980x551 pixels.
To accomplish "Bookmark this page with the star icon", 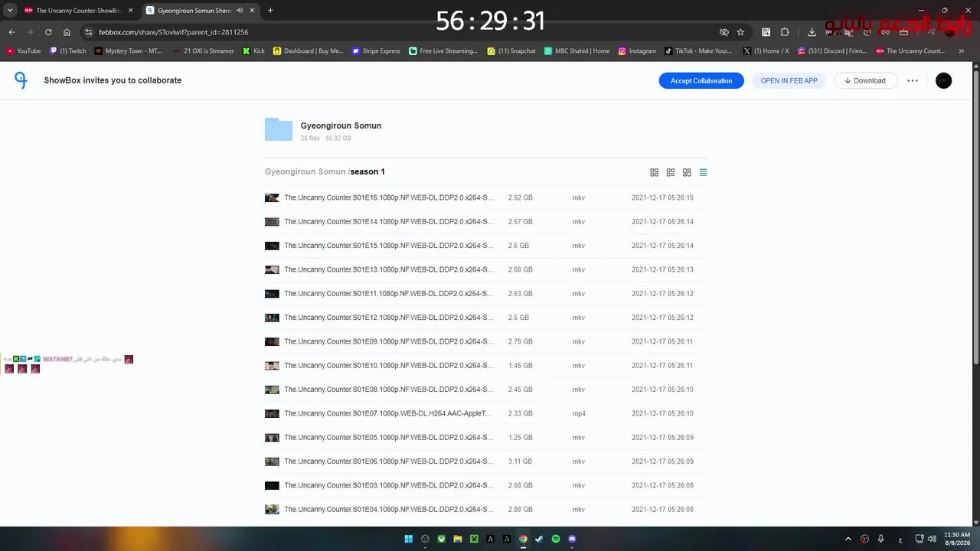I will click(740, 32).
